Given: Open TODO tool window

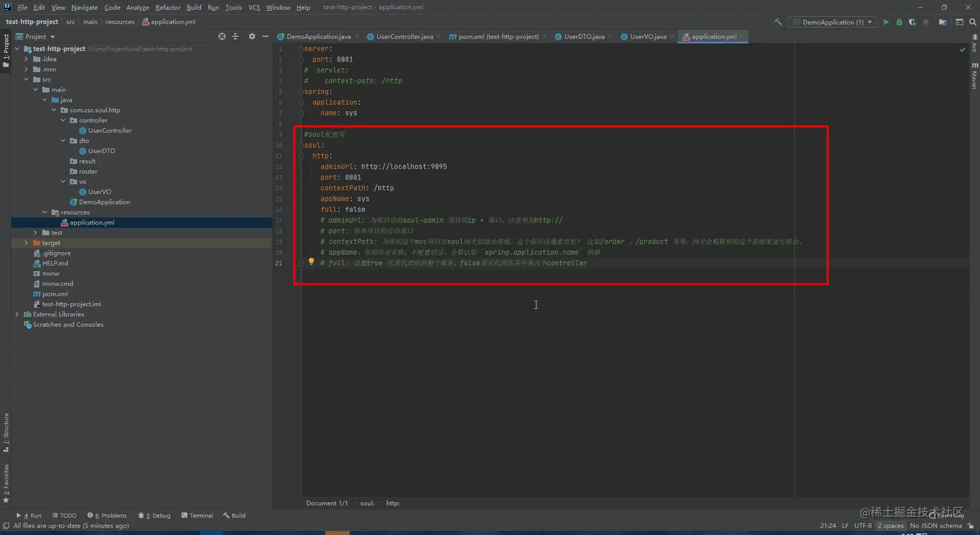Looking at the screenshot, I should (x=64, y=516).
